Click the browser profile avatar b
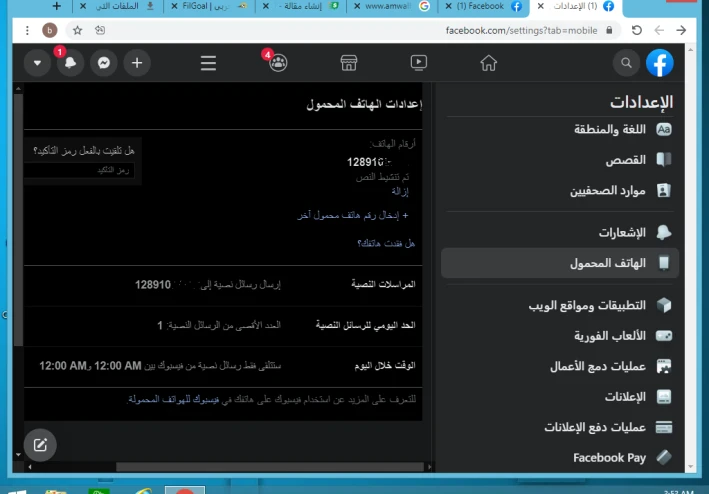 point(50,30)
